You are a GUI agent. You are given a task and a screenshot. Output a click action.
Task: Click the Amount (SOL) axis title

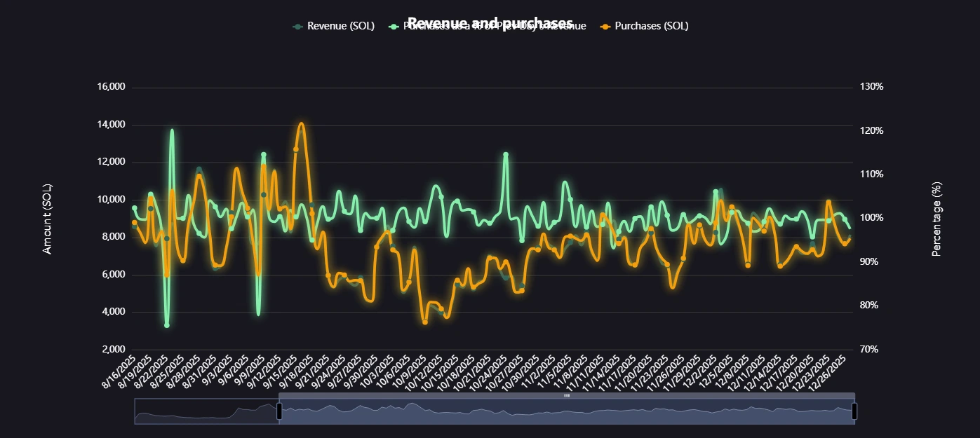tap(47, 217)
